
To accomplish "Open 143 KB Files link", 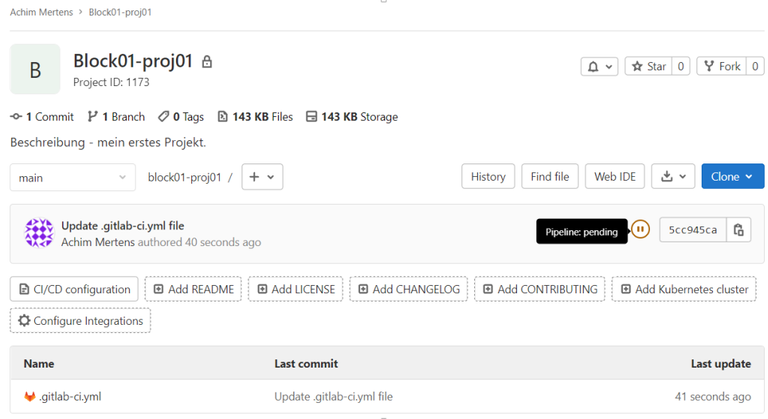I will tap(255, 117).
